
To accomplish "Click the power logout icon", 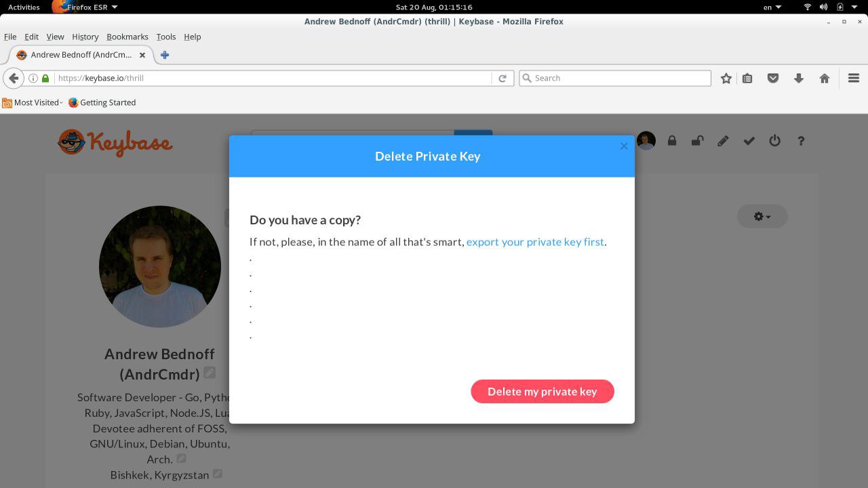I will click(x=774, y=141).
